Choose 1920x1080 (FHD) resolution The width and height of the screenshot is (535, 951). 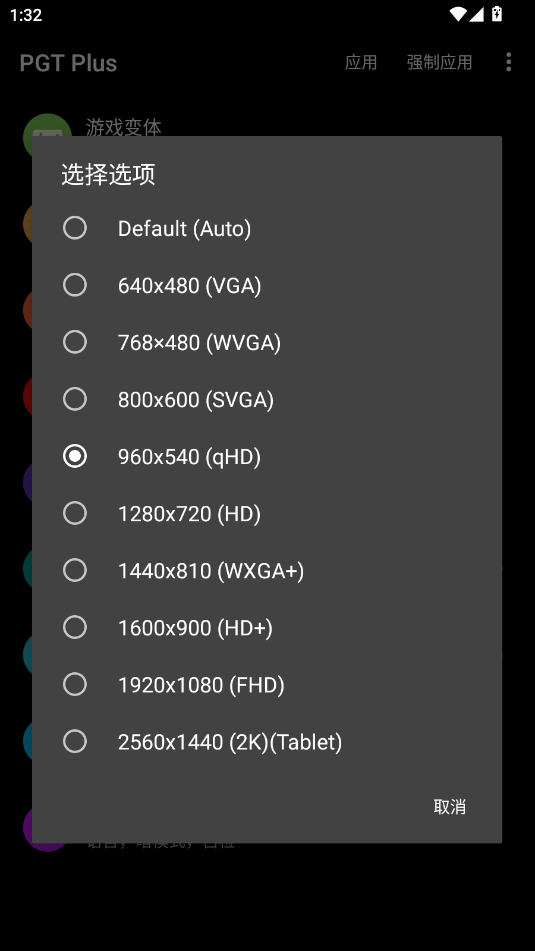(267, 684)
